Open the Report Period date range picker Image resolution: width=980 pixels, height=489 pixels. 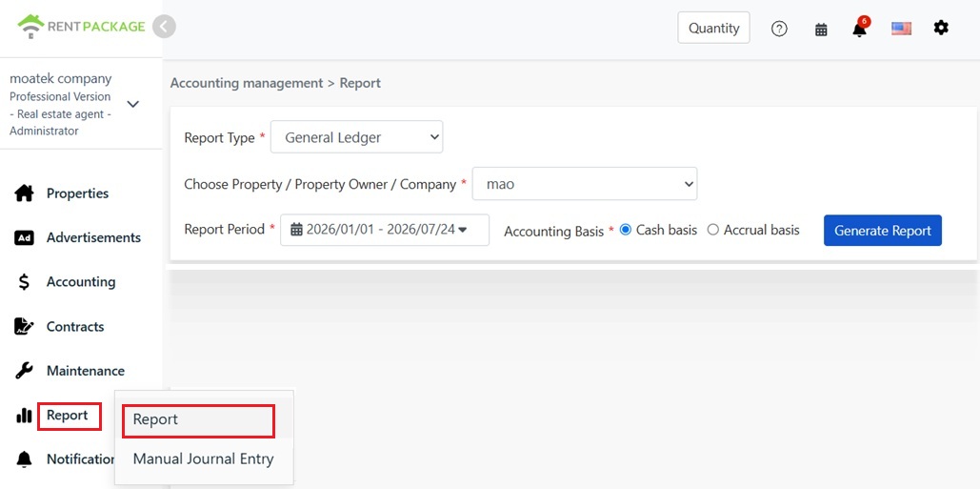pyautogui.click(x=385, y=230)
